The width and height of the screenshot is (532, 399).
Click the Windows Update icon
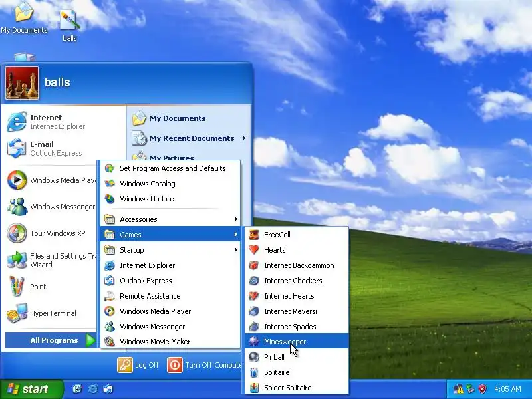[x=110, y=199]
